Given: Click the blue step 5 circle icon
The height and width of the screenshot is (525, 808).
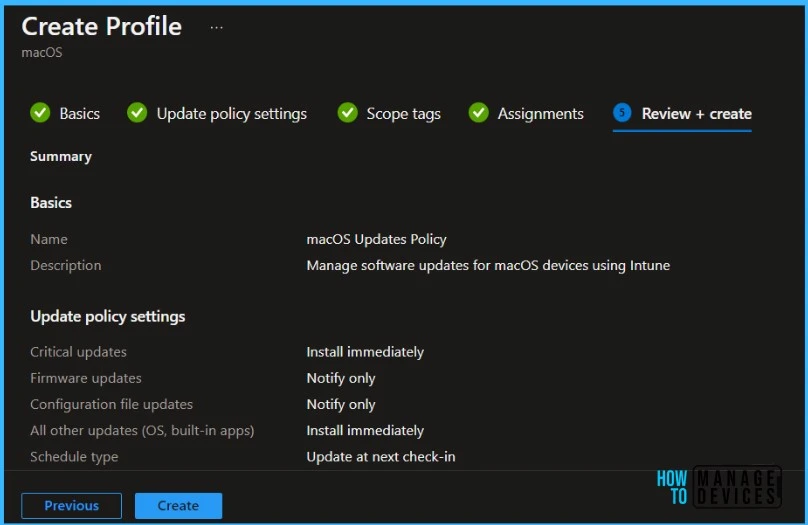Looking at the screenshot, I should click(x=622, y=112).
